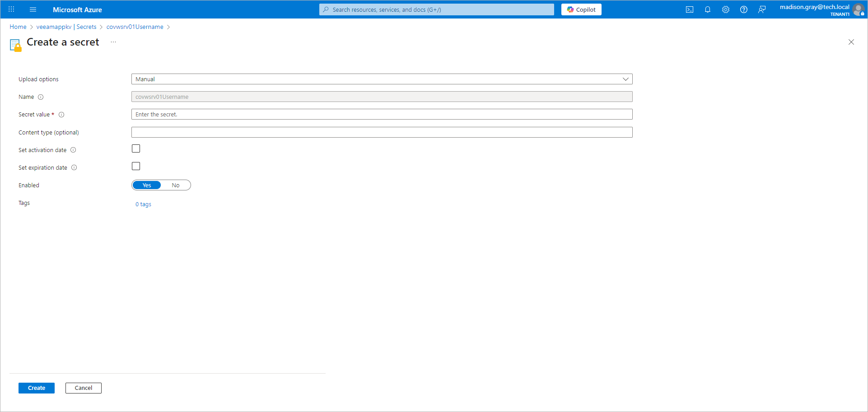
Task: Open veeamappkv Secrets from the breadcrumb
Action: pyautogui.click(x=67, y=27)
